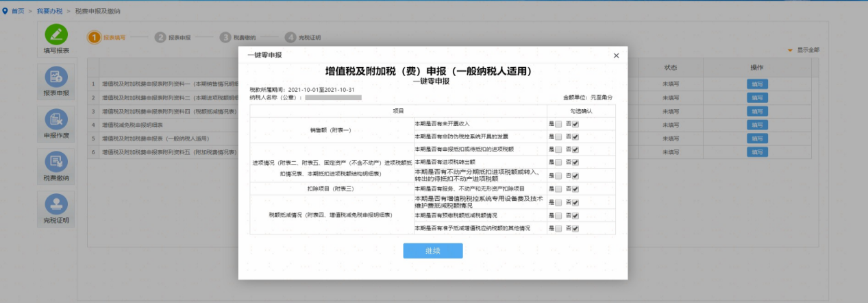
Task: Click 税款所属期间 date text
Action: 302,90
